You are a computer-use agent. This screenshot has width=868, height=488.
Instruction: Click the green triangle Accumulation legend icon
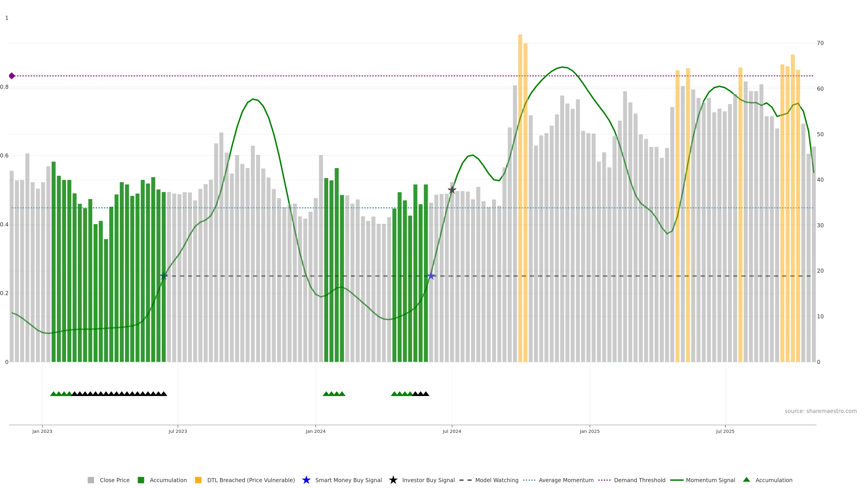(746, 480)
